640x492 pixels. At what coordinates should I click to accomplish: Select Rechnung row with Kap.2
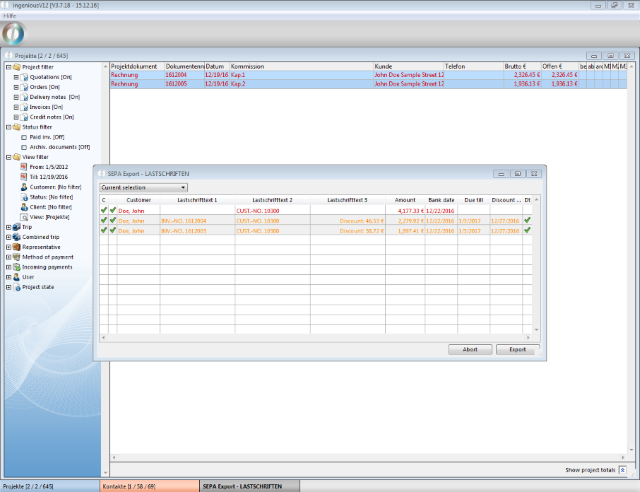point(368,84)
